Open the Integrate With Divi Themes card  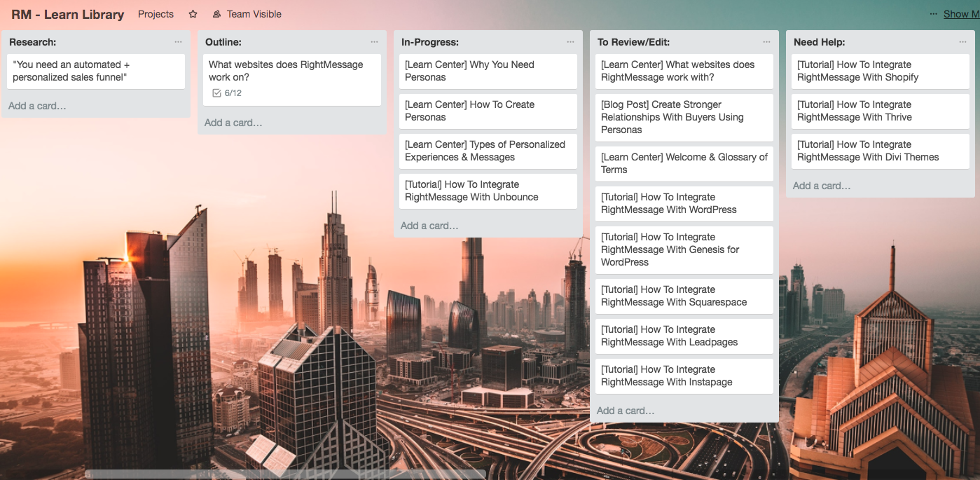pos(881,151)
